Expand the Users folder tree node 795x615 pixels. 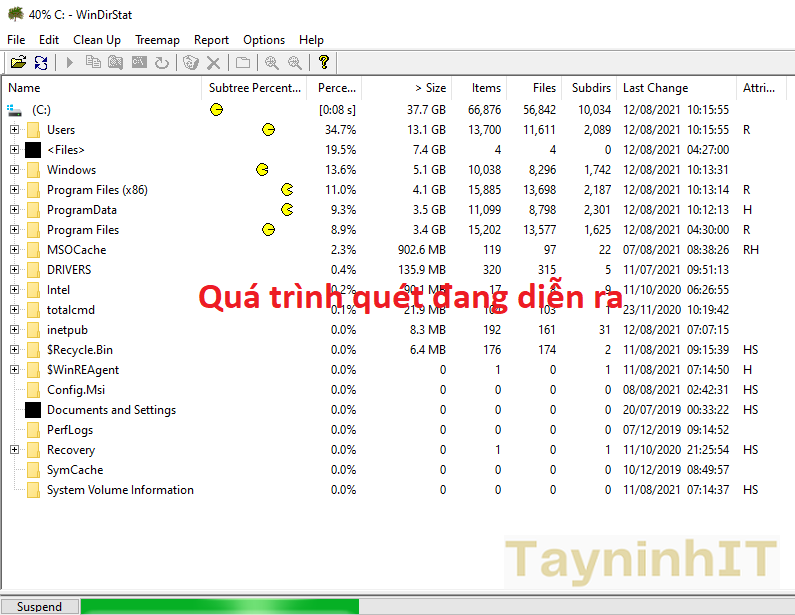point(14,130)
